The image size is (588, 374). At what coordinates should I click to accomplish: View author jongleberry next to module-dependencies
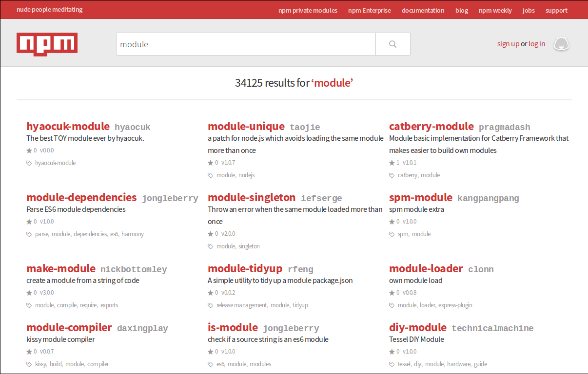pos(170,199)
